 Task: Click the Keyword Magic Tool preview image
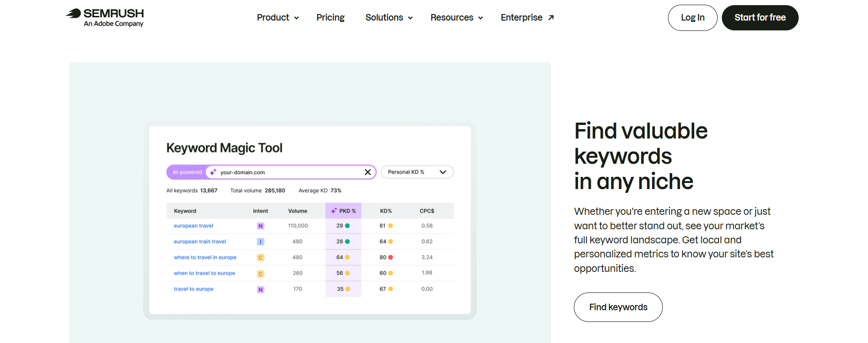pos(310,220)
